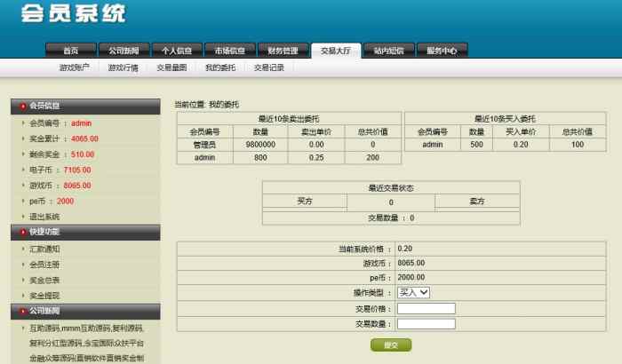Select the 交易大厅 tab
The width and height of the screenshot is (622, 364).
click(336, 51)
